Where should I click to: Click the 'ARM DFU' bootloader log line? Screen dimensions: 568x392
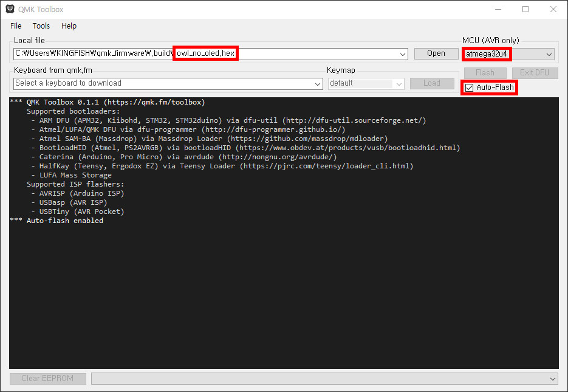228,120
